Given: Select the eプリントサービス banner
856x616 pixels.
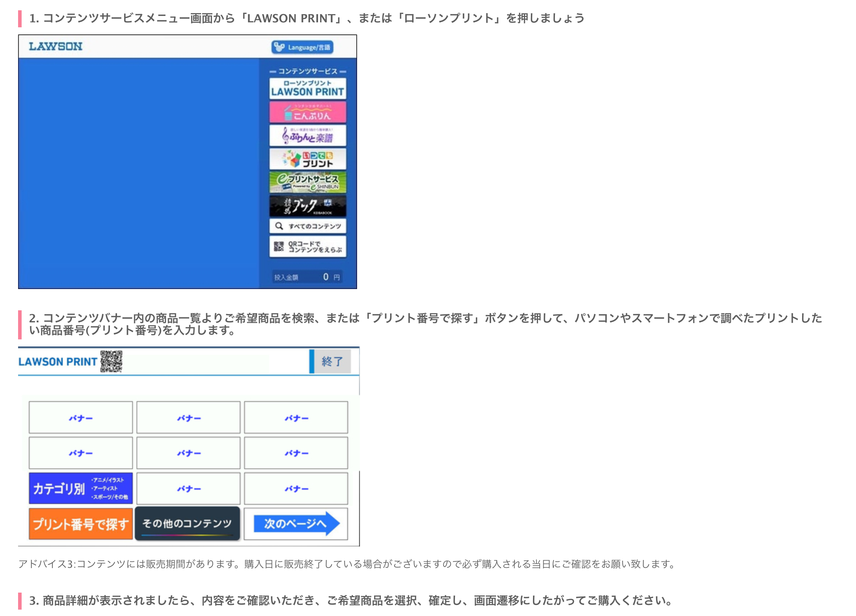Looking at the screenshot, I should tap(307, 182).
